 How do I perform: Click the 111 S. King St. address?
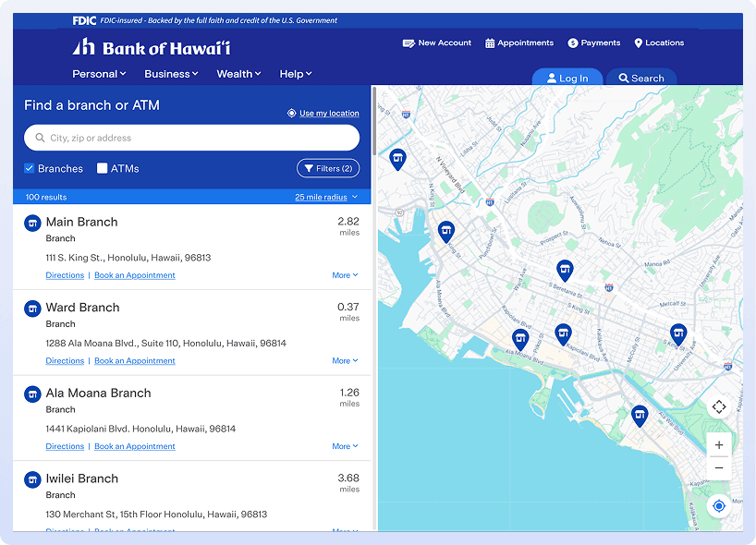128,258
